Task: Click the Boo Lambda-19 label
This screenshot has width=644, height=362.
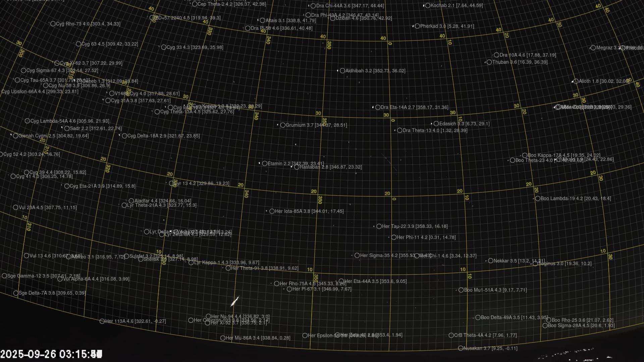Action: 576,198
